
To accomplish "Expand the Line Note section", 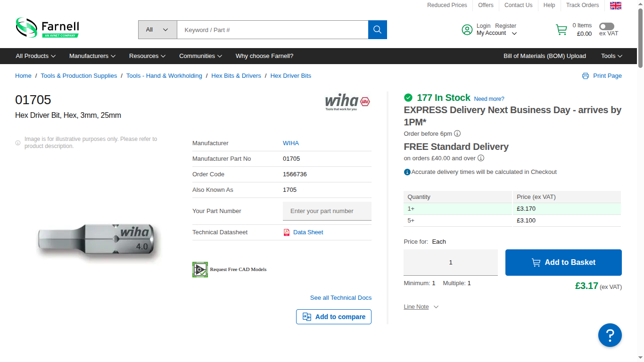I will (421, 307).
